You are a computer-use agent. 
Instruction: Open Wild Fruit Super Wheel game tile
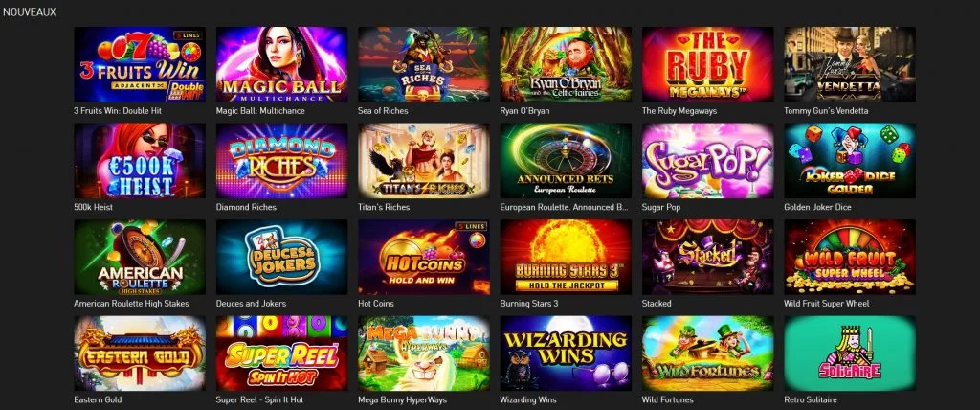850,257
